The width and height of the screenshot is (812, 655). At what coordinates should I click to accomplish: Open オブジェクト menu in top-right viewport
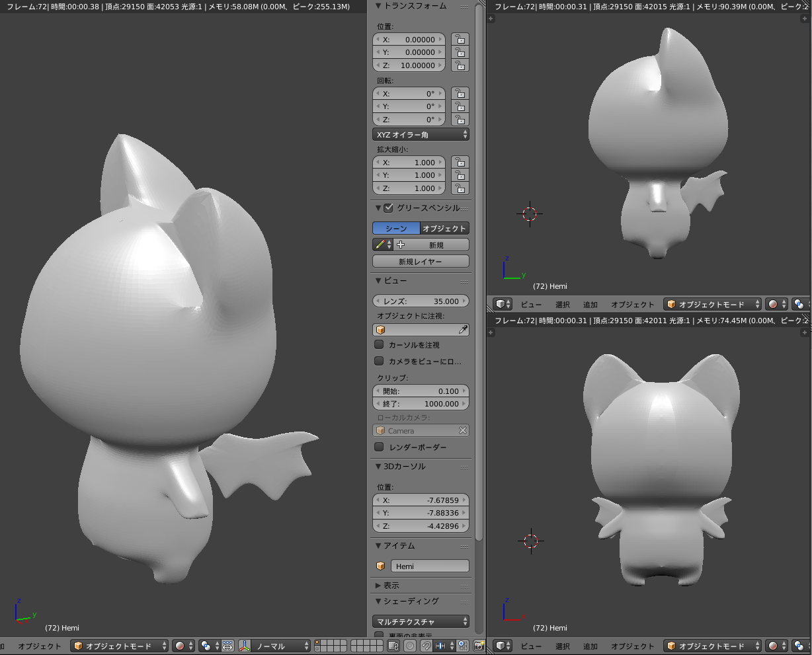click(633, 305)
